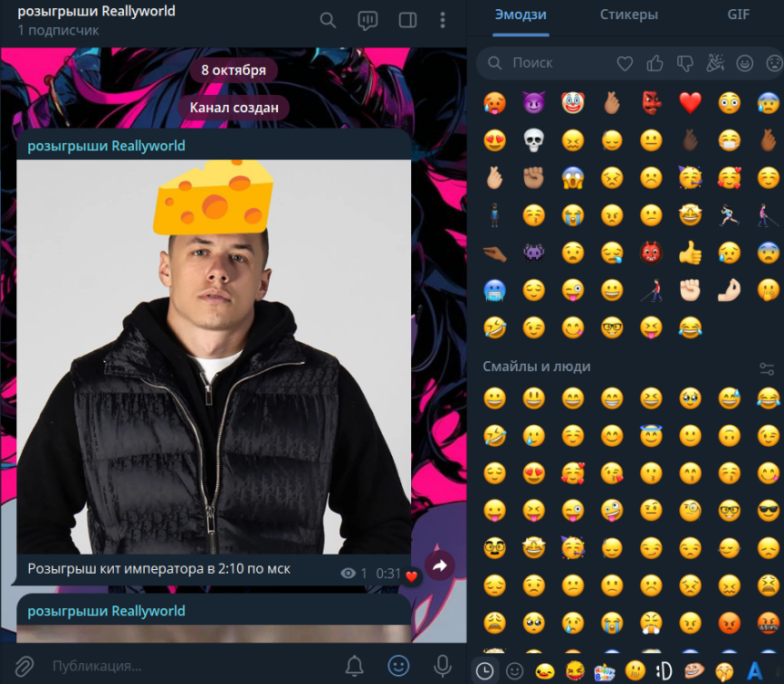The width and height of the screenshot is (784, 684).
Task: Toggle the right sidebar panel icon
Action: click(x=407, y=20)
